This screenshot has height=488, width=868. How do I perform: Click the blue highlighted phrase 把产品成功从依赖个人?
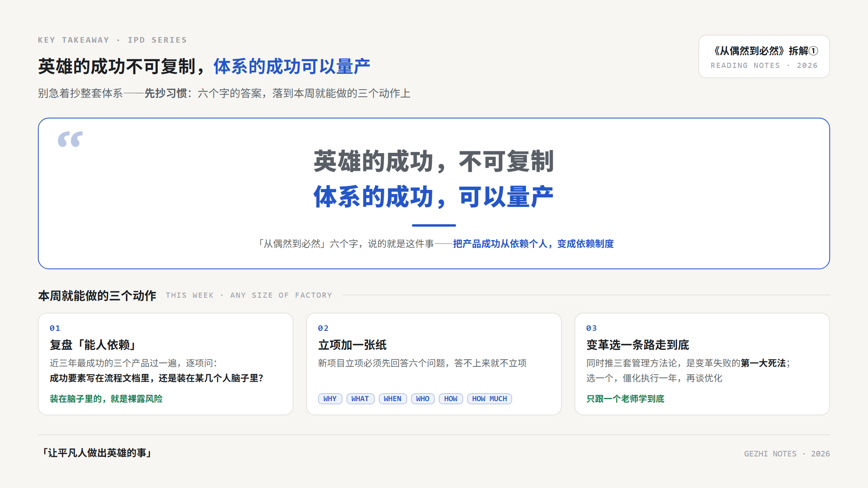500,244
